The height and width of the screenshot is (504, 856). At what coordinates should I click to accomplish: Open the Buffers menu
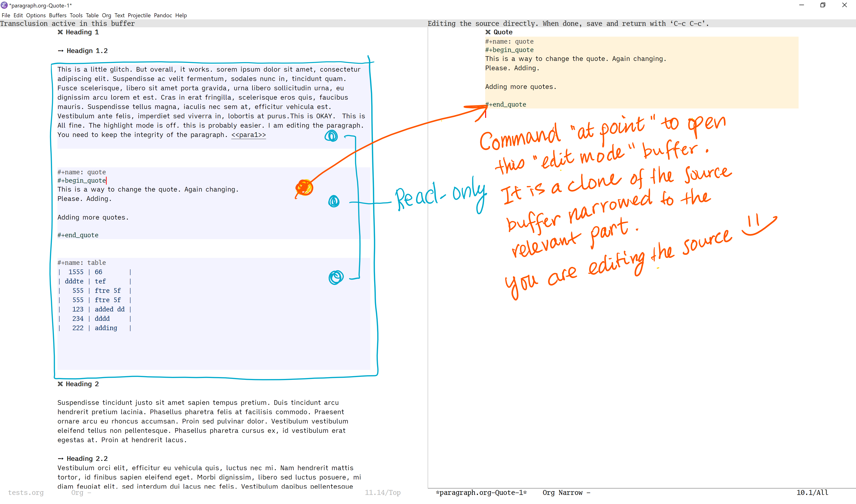point(57,15)
